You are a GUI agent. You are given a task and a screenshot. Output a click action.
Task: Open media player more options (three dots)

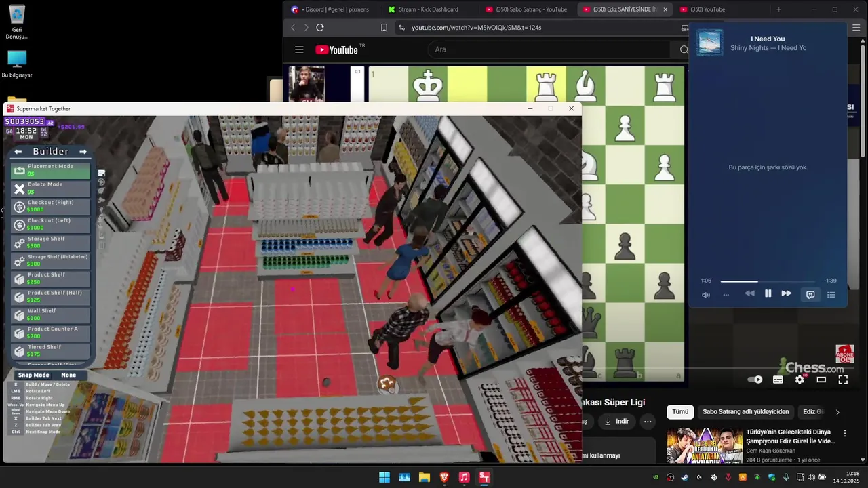[726, 295]
